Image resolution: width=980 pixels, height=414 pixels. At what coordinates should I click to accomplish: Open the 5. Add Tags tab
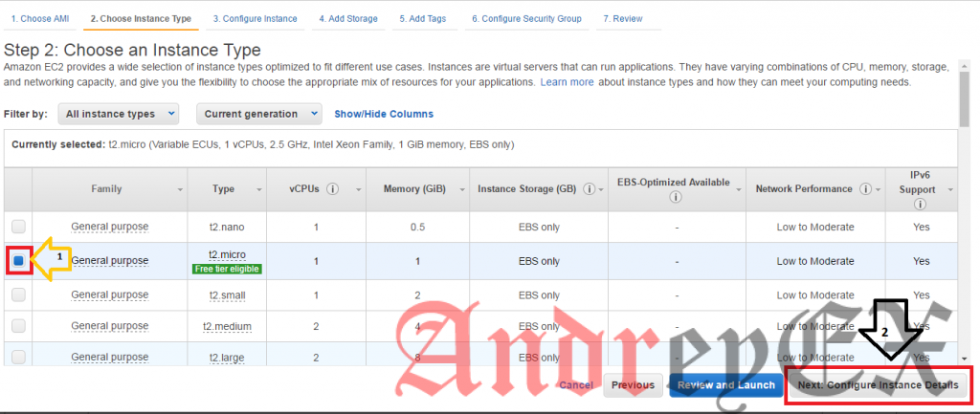click(423, 19)
